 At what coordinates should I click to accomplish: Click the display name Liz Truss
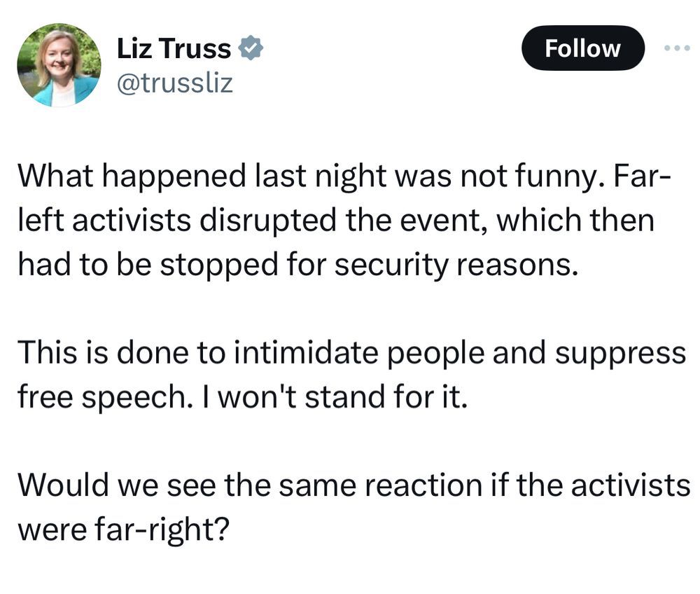(172, 48)
